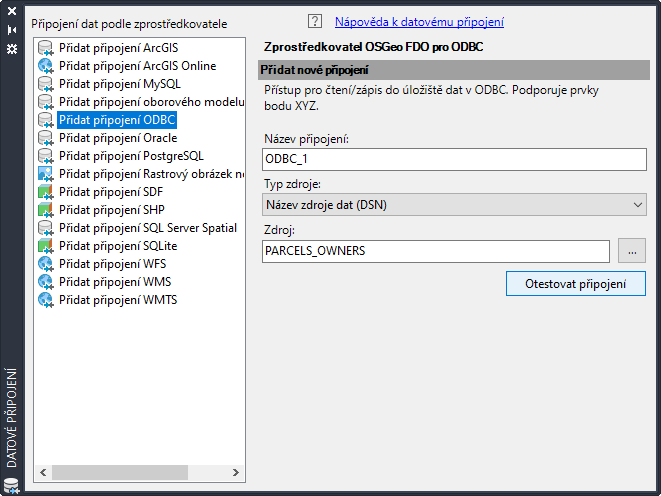Click the Otestovat připojení button

pos(576,284)
